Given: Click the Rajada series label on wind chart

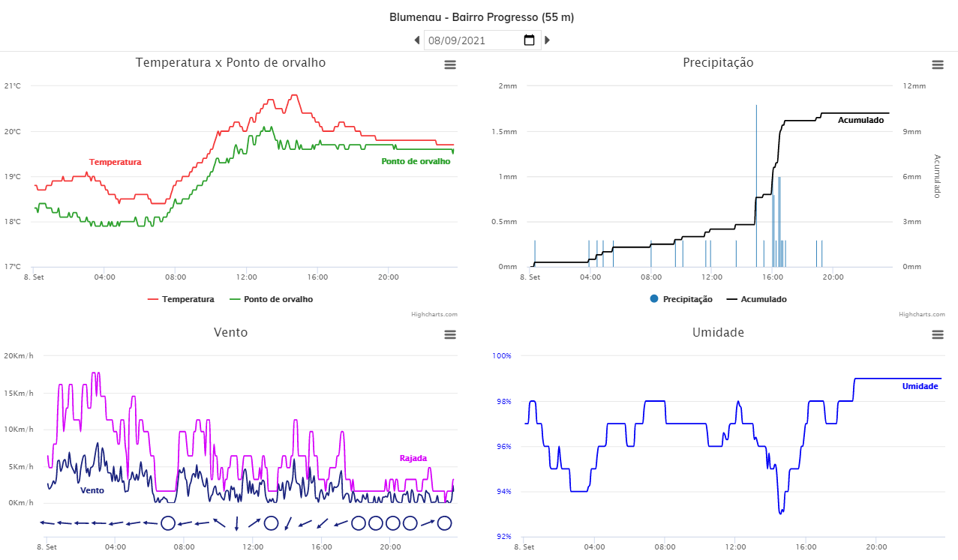Looking at the screenshot, I should [413, 458].
